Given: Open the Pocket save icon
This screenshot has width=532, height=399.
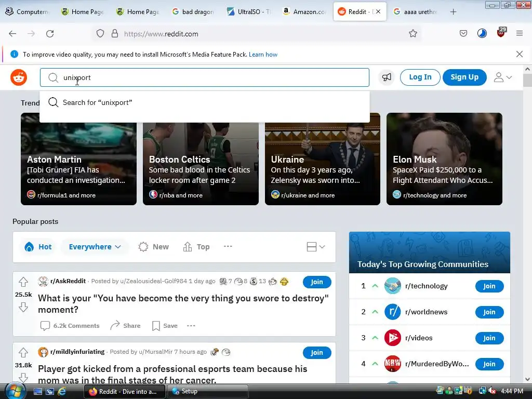Looking at the screenshot, I should [x=463, y=33].
